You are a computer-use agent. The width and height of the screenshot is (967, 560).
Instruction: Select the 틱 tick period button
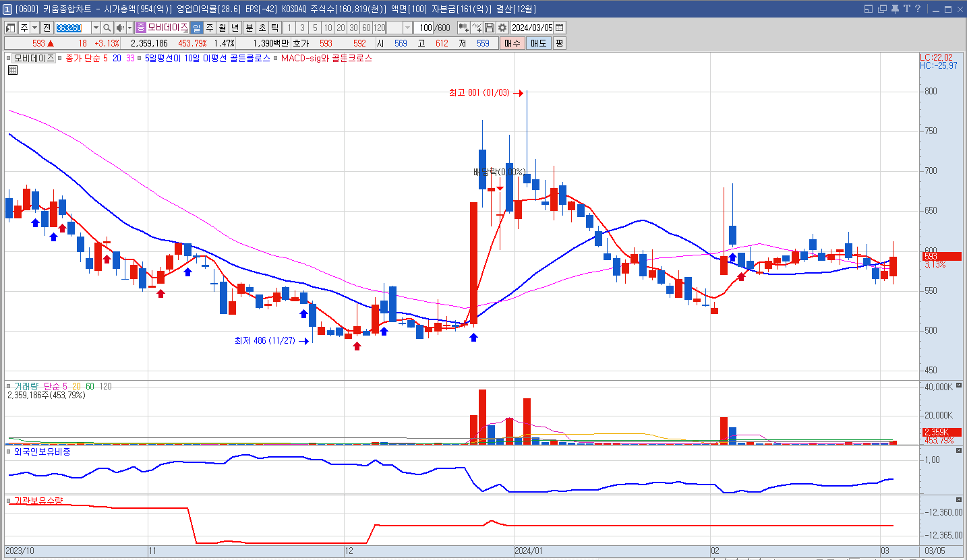coord(274,28)
